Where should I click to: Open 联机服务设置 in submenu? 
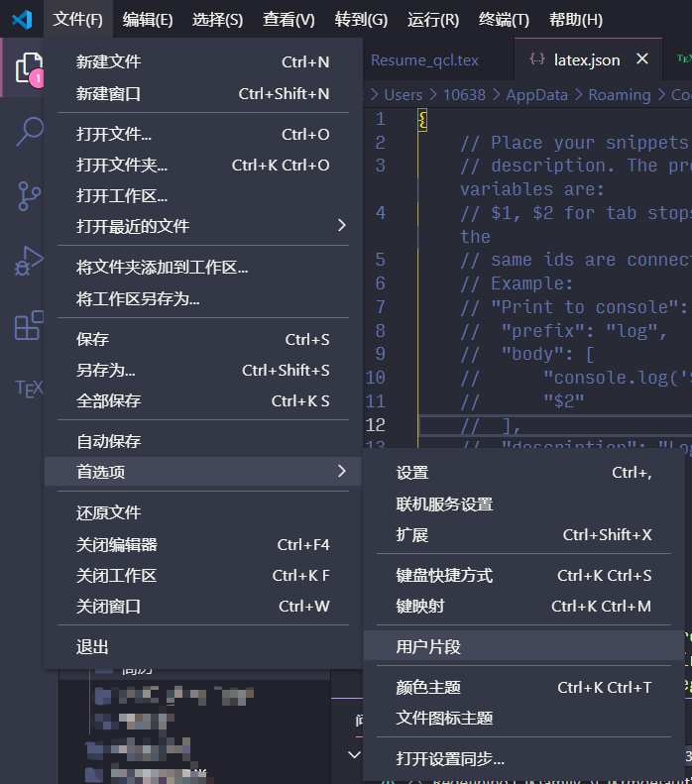(523, 504)
